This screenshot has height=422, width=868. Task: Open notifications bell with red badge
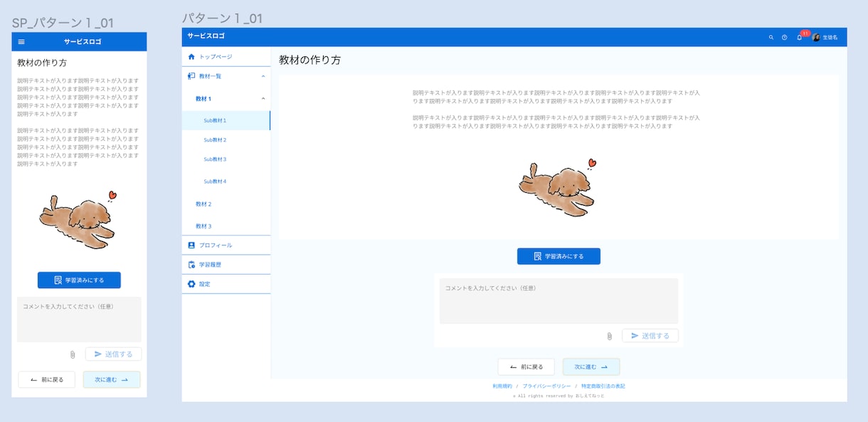pyautogui.click(x=800, y=37)
